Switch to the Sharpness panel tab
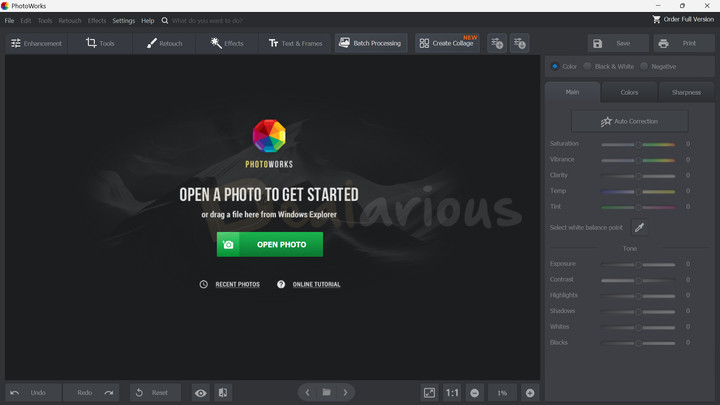Viewport: 720px width, 405px height. coord(686,92)
